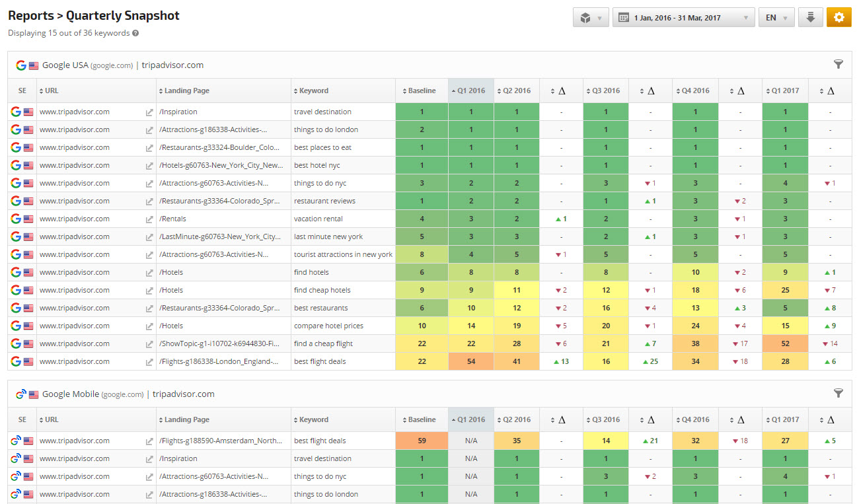The height and width of the screenshot is (504, 857).
Task: Sort Google USA table by Keyword column
Action: click(313, 90)
